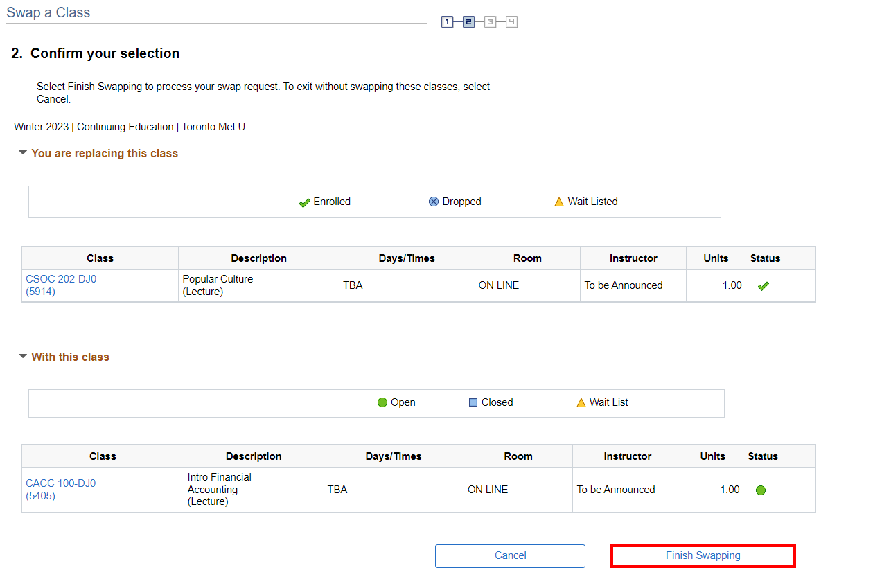Click the blue Dropped legend icon
Screen dimensions: 873x588
(x=434, y=202)
